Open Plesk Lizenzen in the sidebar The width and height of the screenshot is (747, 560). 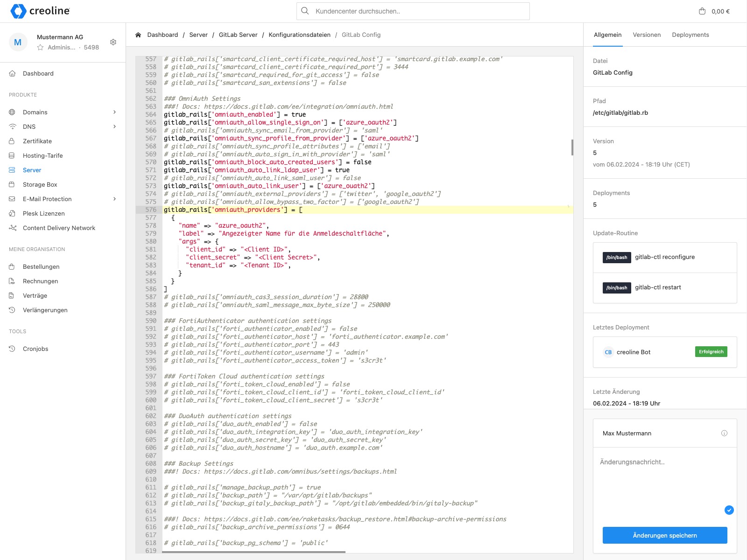click(44, 213)
